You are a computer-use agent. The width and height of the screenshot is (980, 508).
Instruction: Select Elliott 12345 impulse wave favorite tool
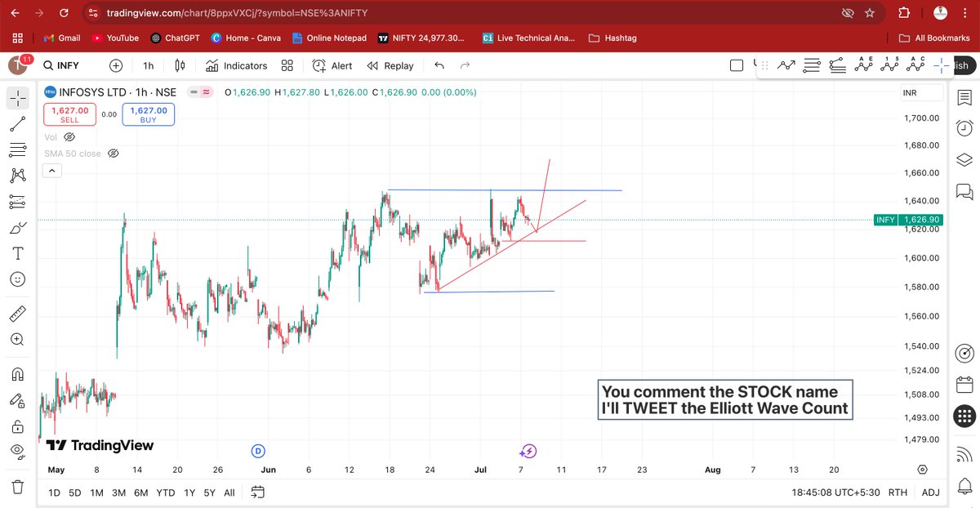(889, 65)
